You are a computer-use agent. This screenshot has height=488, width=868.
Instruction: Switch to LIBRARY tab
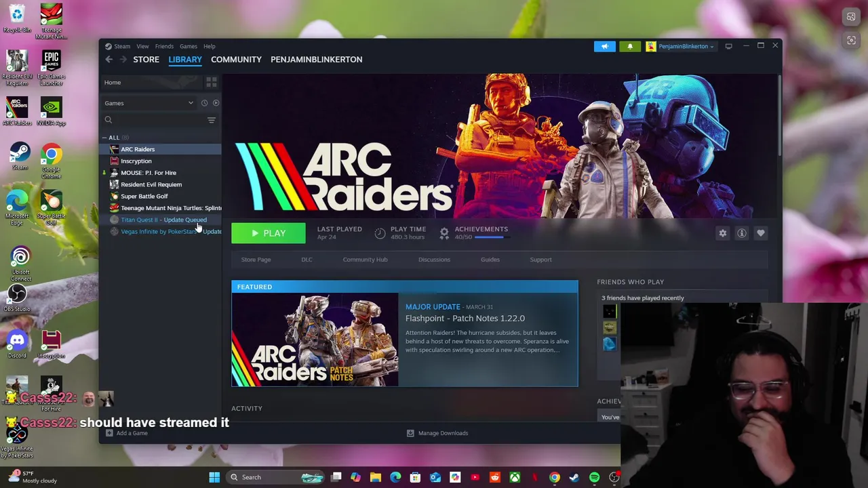pyautogui.click(x=185, y=60)
